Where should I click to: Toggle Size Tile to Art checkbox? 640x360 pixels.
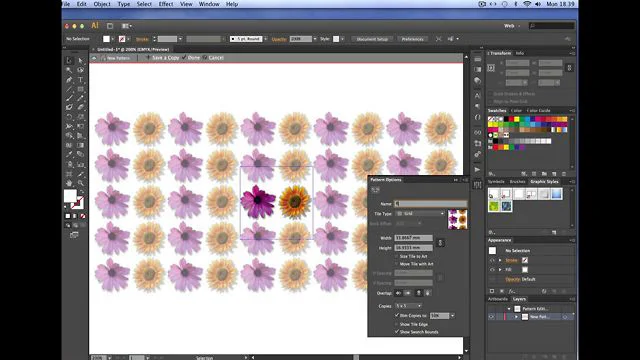[396, 256]
